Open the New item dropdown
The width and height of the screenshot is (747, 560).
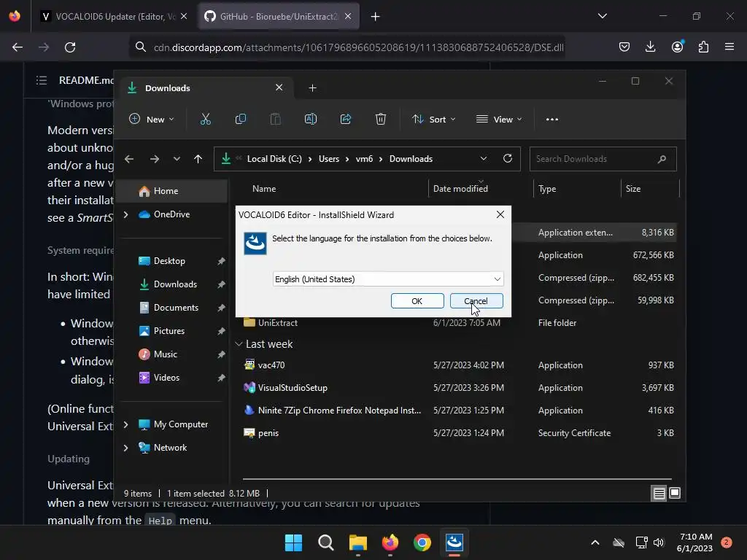click(152, 119)
